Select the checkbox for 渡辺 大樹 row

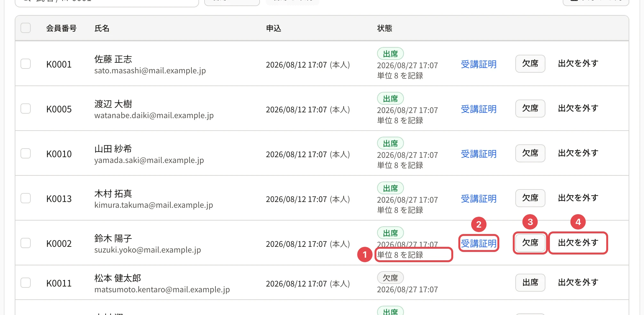tap(26, 109)
